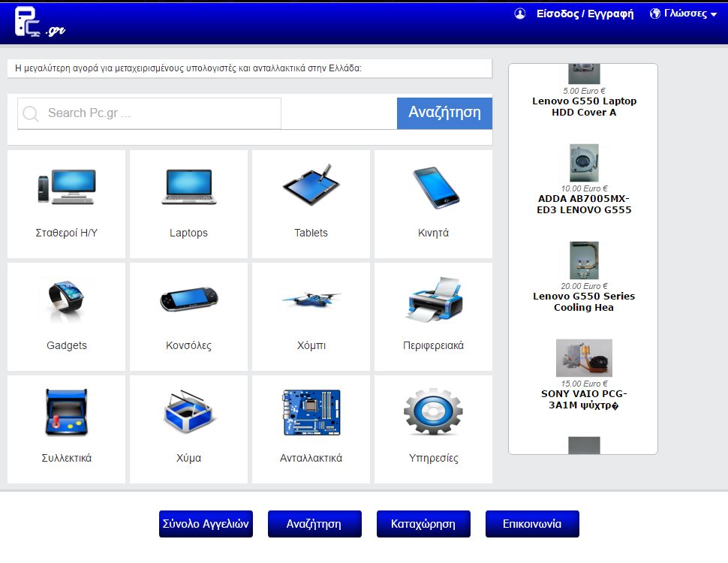Open the Υπηρεσίες gear icon

(434, 412)
